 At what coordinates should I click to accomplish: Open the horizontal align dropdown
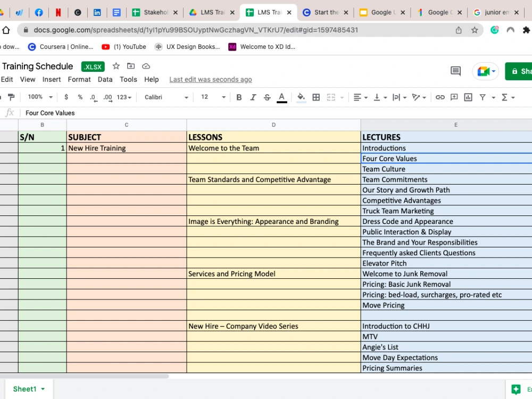[360, 97]
